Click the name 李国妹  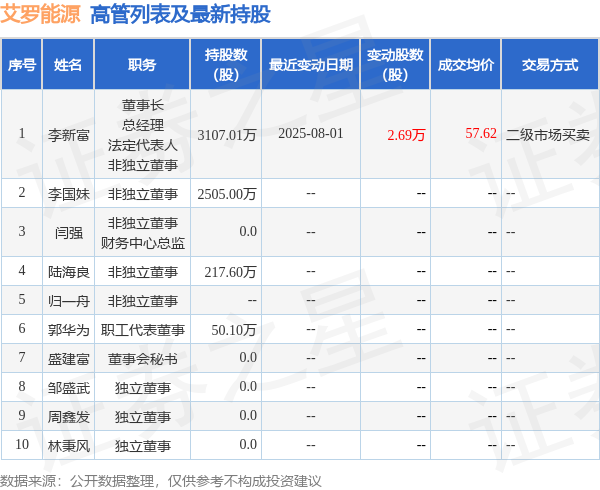click(68, 194)
